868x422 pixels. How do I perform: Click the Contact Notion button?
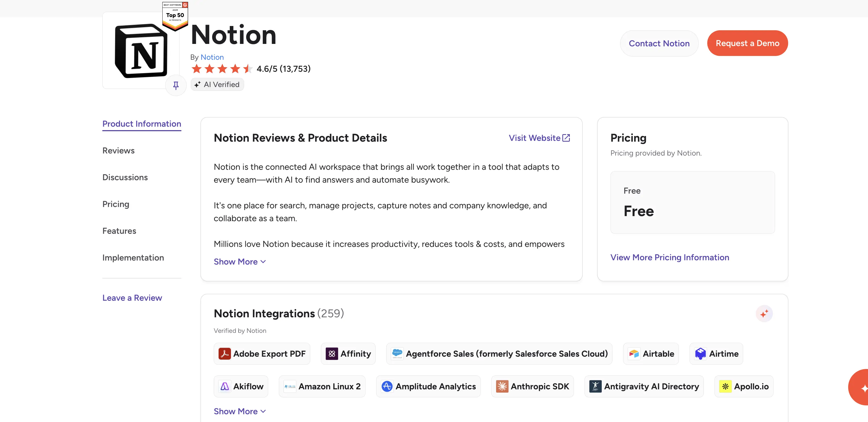point(659,43)
